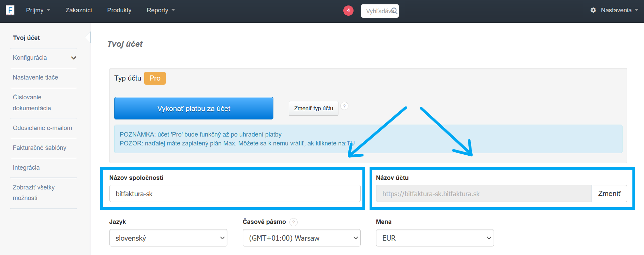Open Fakturačné šablóny in the sidebar
Viewport: 644px width, 255px height.
point(40,148)
